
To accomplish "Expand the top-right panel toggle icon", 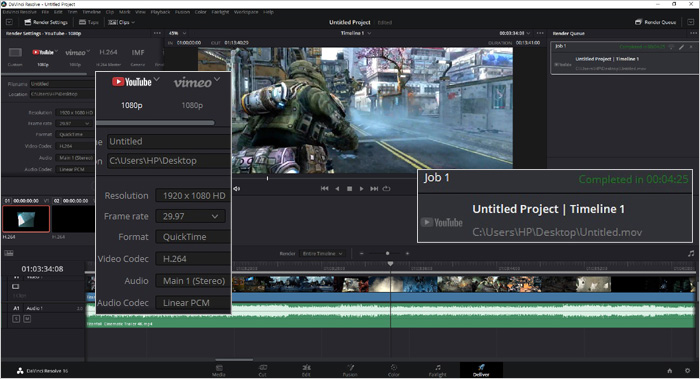I will tap(691, 22).
